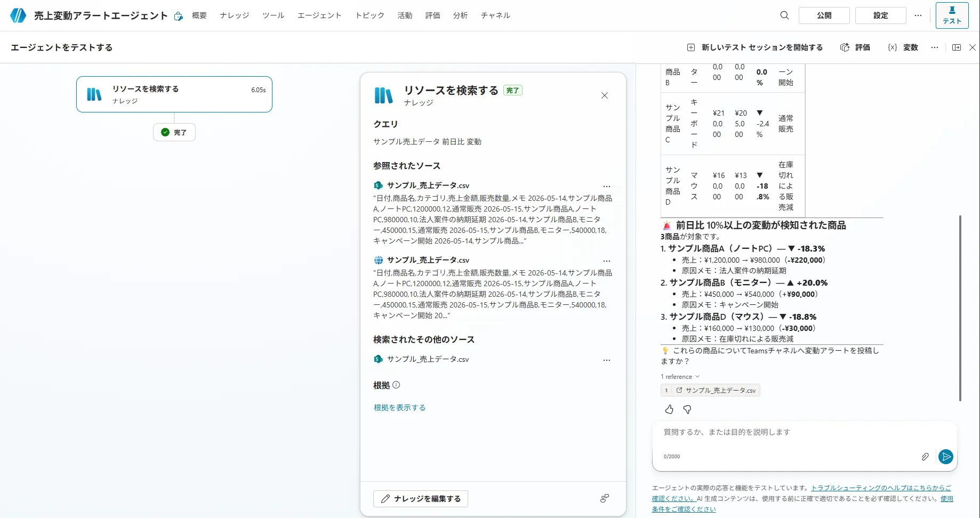980x518 pixels.
Task: Click list item サンプル商品D（マウス）-18.8%
Action: tap(743, 317)
